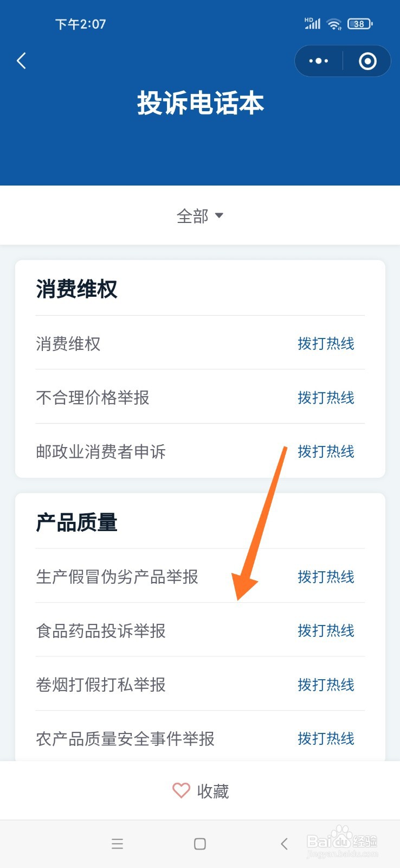Tap the Android home square icon
The height and width of the screenshot is (868, 400).
[200, 844]
